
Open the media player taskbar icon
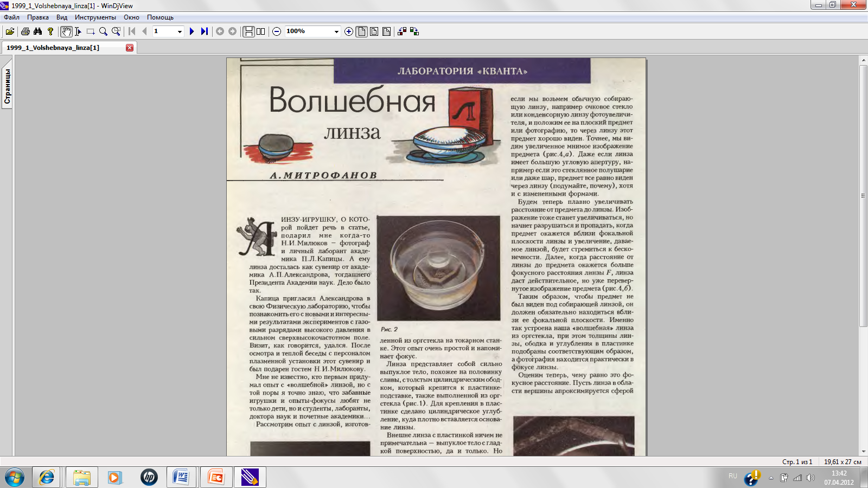pyautogui.click(x=114, y=478)
